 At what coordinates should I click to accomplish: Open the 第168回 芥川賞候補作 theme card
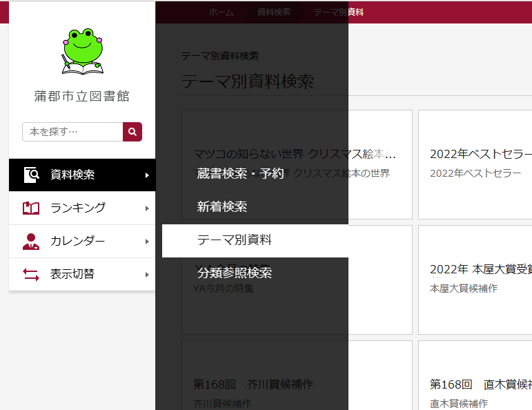[x=297, y=375]
